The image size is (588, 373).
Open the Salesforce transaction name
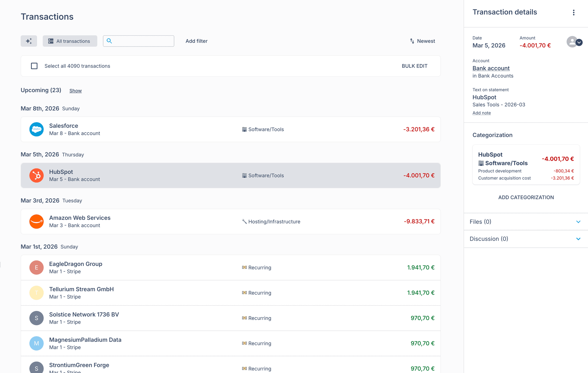pyautogui.click(x=63, y=126)
